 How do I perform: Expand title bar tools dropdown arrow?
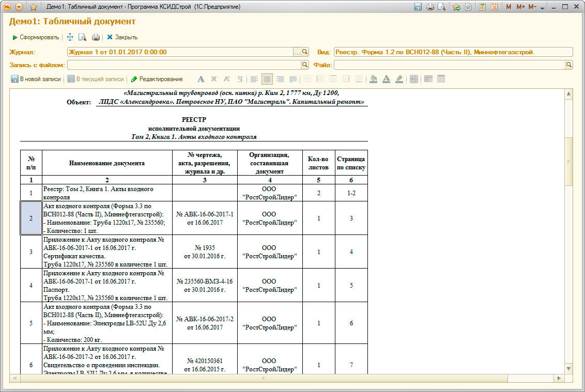tap(542, 7)
